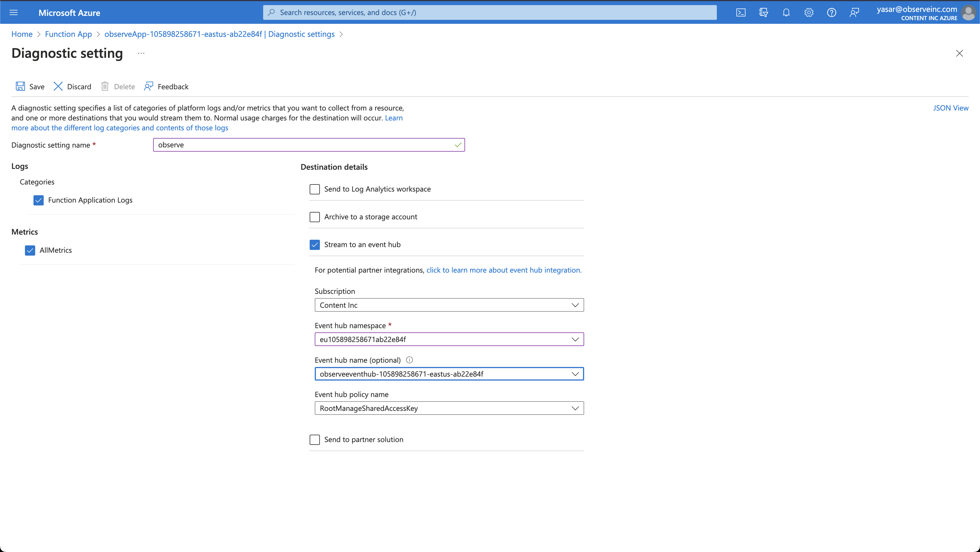
Task: Click the Diagnostic setting name field
Action: pyautogui.click(x=304, y=145)
